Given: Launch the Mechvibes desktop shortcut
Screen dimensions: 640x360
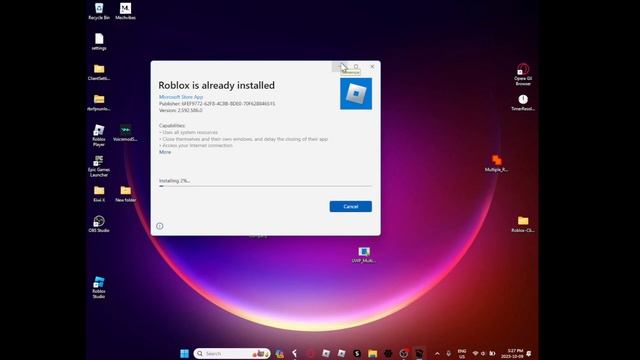Looking at the screenshot, I should (x=125, y=11).
